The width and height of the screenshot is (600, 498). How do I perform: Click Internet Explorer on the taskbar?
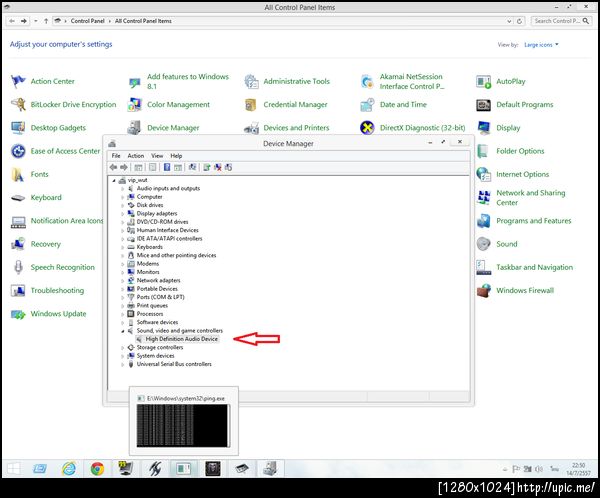pos(69,469)
